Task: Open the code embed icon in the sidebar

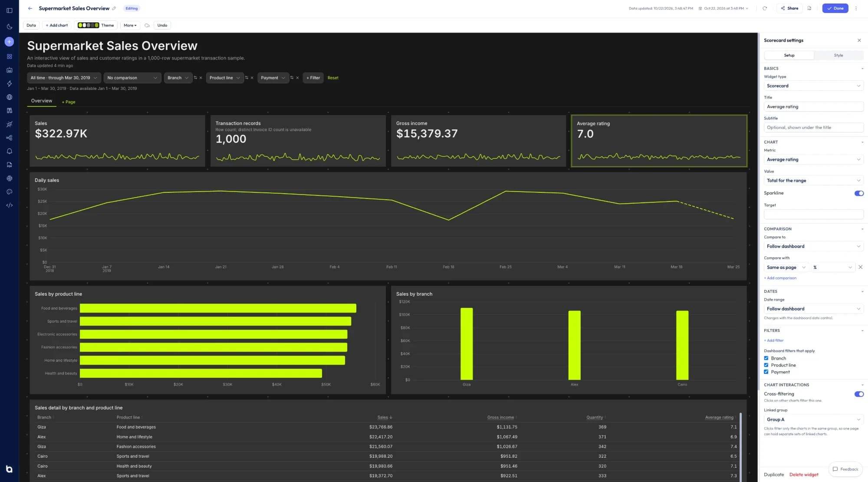Action: coord(9,205)
